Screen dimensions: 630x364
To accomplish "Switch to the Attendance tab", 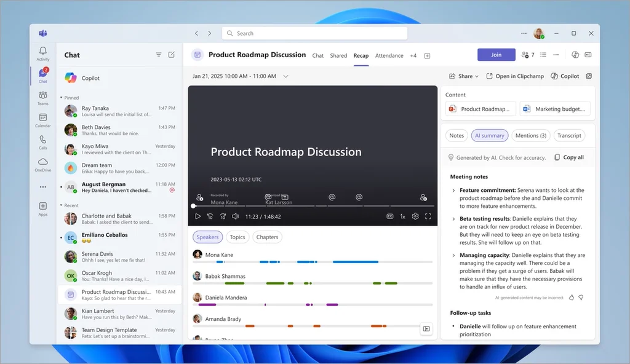I will (x=389, y=55).
